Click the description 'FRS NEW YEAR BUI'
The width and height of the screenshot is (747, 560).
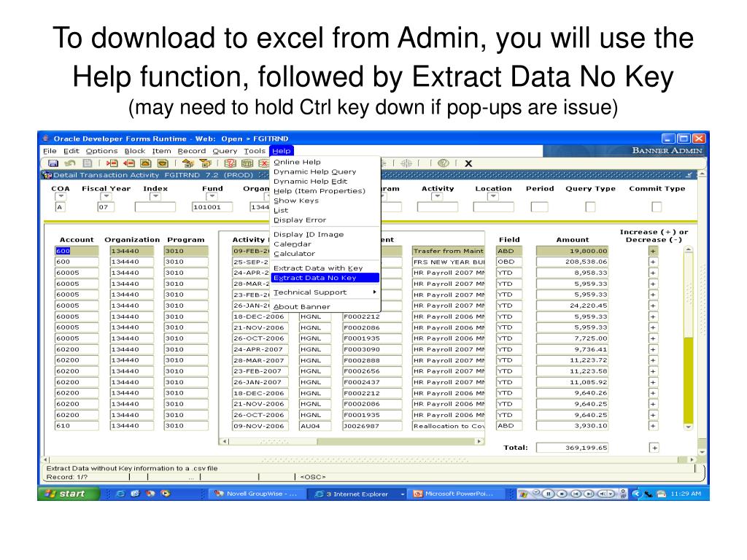[x=449, y=262]
